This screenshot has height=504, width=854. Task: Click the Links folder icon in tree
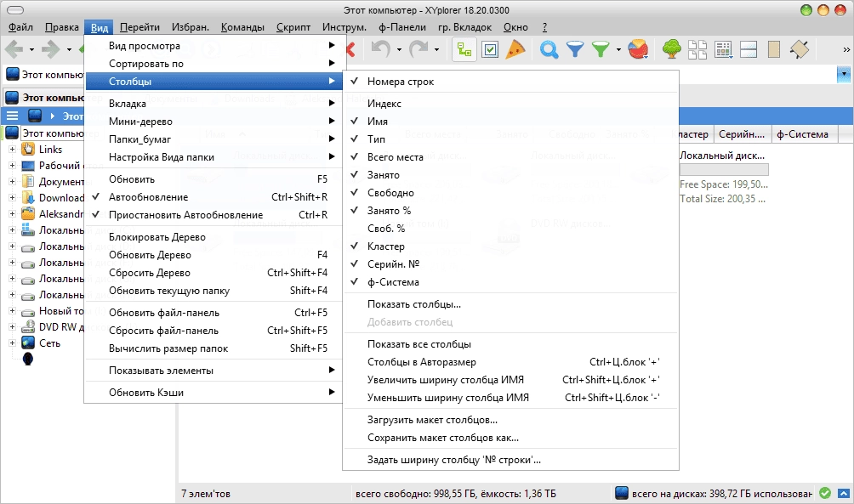28,149
